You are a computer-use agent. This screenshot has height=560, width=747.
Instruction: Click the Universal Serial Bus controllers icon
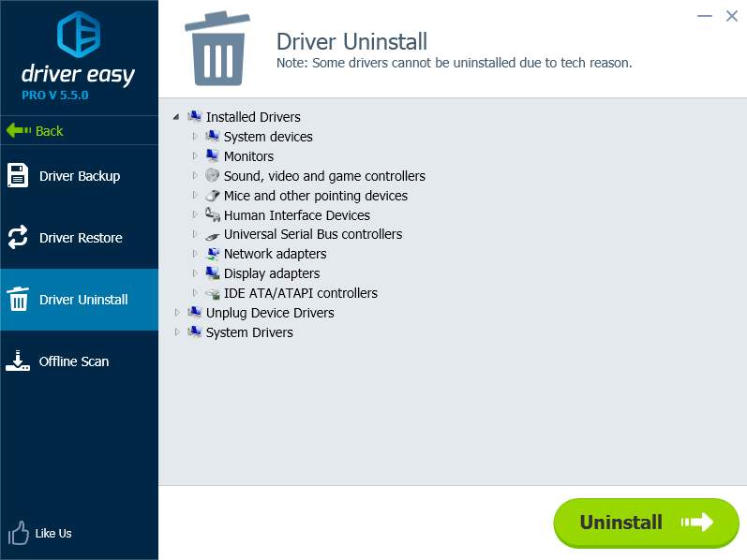pyautogui.click(x=213, y=235)
